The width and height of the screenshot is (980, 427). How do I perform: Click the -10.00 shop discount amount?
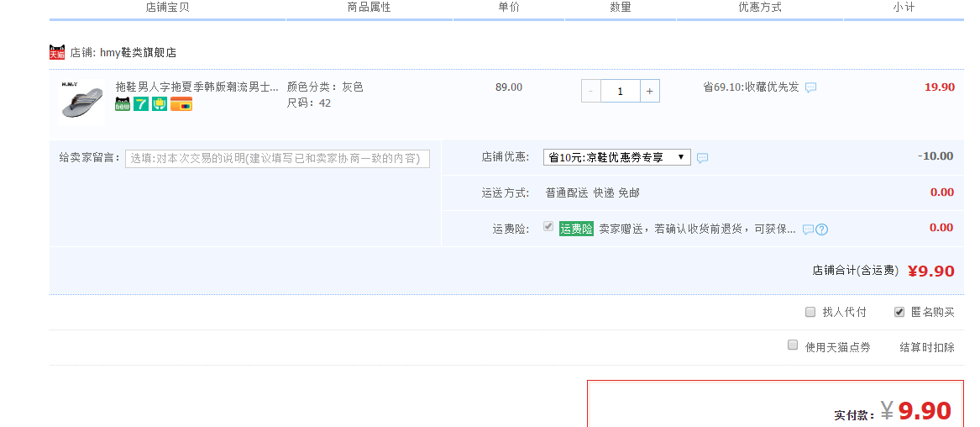pyautogui.click(x=935, y=156)
